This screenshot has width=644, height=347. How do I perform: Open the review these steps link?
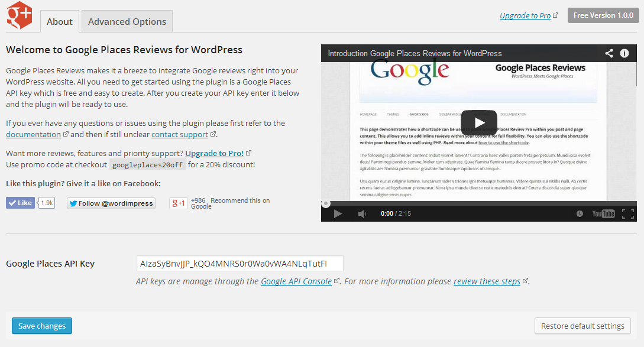[x=487, y=281]
